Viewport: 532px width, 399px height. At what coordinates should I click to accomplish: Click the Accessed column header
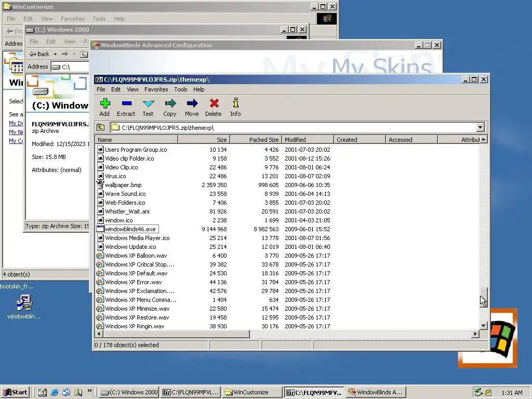pyautogui.click(x=411, y=139)
